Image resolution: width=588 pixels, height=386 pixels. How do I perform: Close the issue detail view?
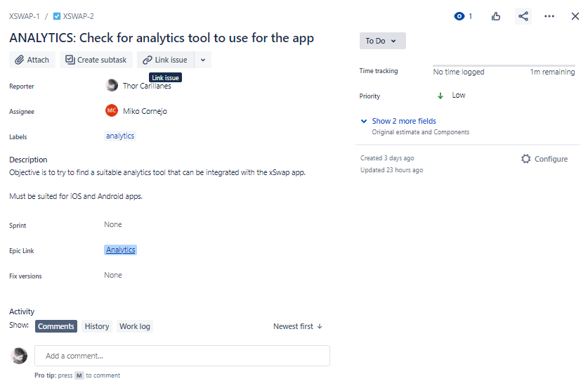coord(575,16)
